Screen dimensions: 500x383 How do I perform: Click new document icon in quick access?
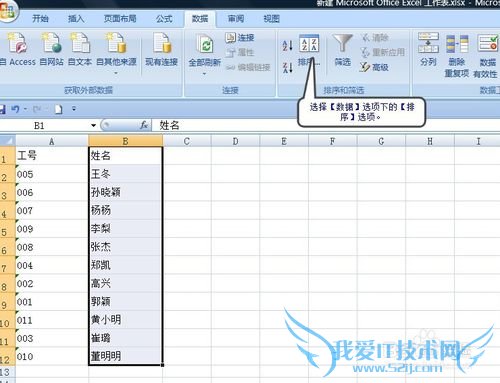(59, 109)
